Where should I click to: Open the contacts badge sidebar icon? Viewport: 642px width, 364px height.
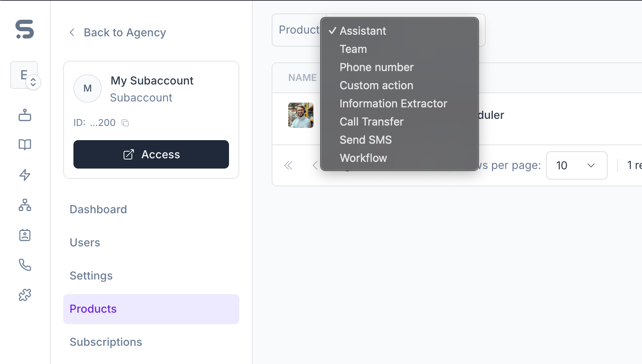coord(25,235)
